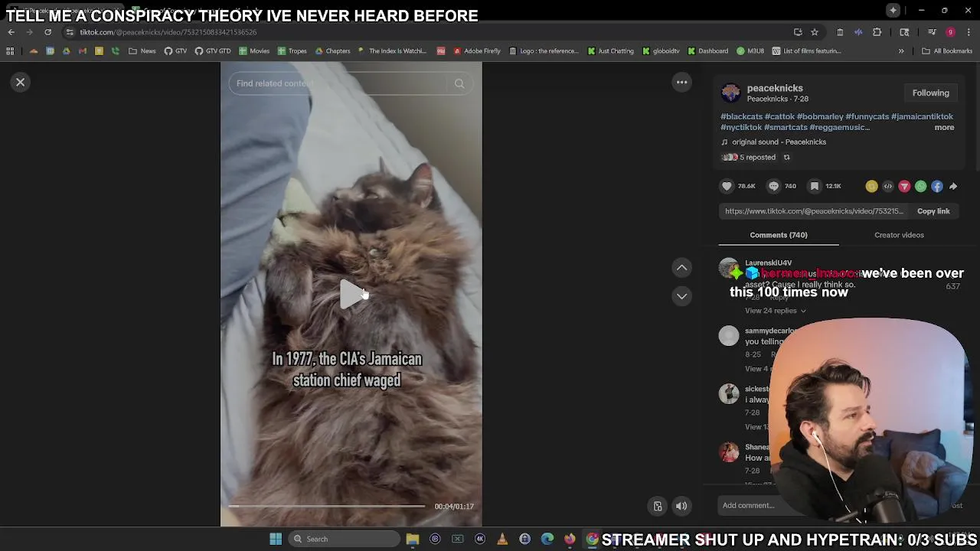
Task: Open comments via speech bubble icon
Action: point(773,186)
